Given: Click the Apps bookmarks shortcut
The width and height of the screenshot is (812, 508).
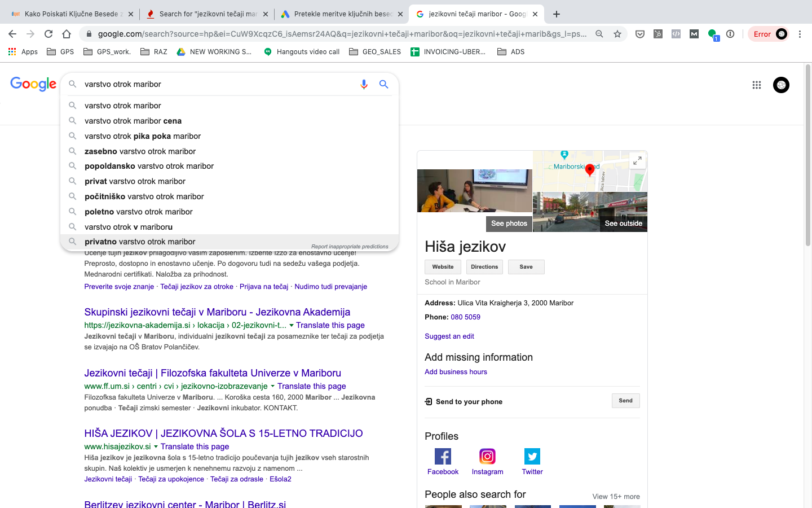Looking at the screenshot, I should coord(23,51).
